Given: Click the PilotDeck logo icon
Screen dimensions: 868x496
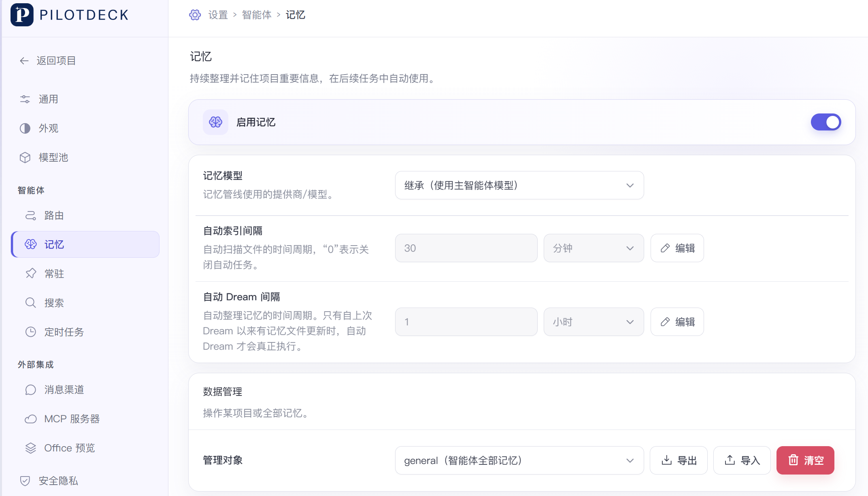Looking at the screenshot, I should click(22, 15).
